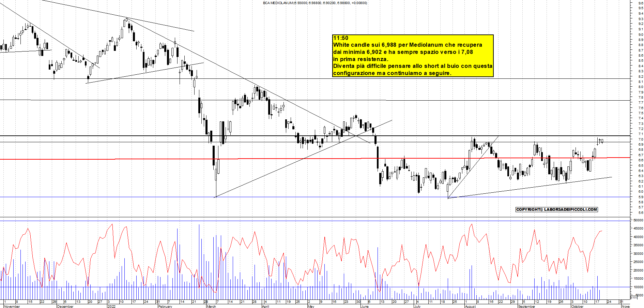Click the June month label
Image resolution: width=644 pixels, height=308 pixels.
pos(365,306)
